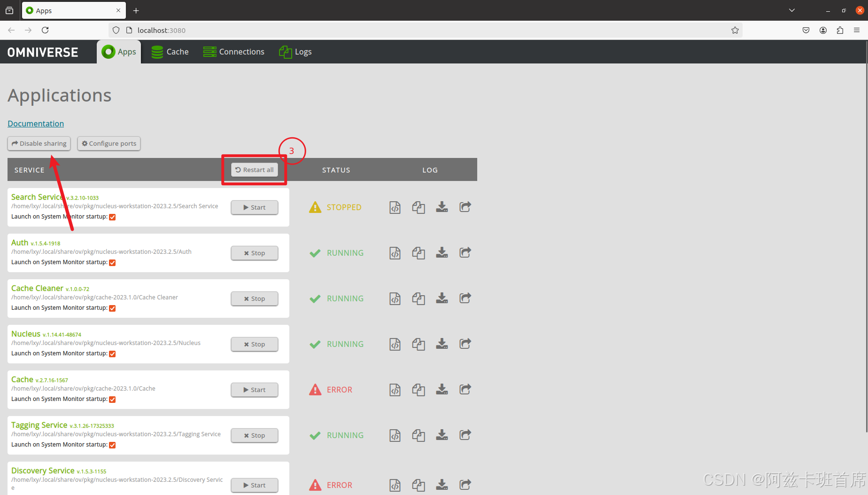Download the Discovery Service log
The image size is (868, 495).
pyautogui.click(x=442, y=485)
